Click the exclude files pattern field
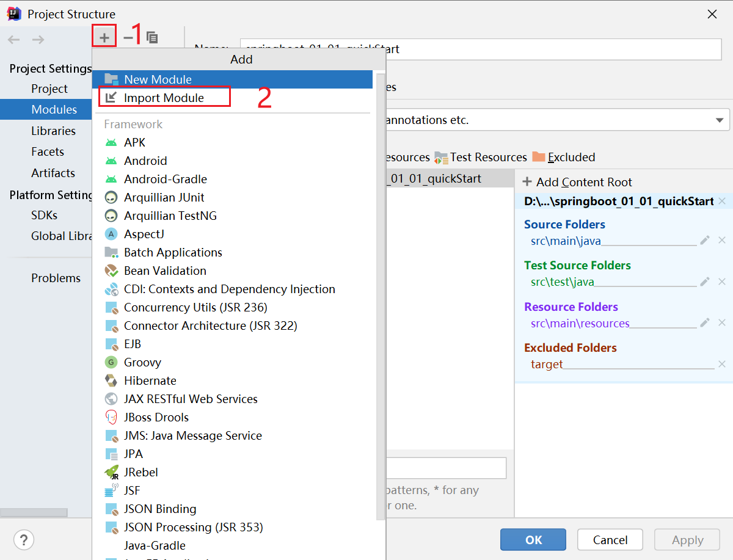This screenshot has width=733, height=560. coord(447,468)
